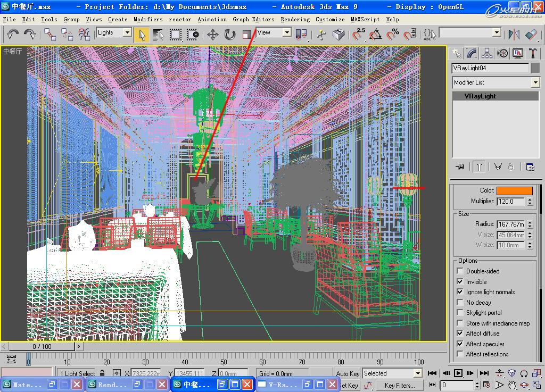Open the Hierarchy command panel tab

pos(486,54)
